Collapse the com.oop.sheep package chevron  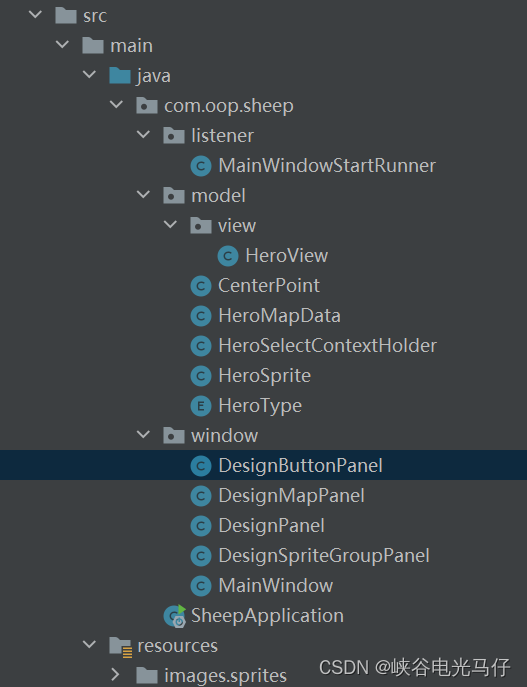(117, 104)
